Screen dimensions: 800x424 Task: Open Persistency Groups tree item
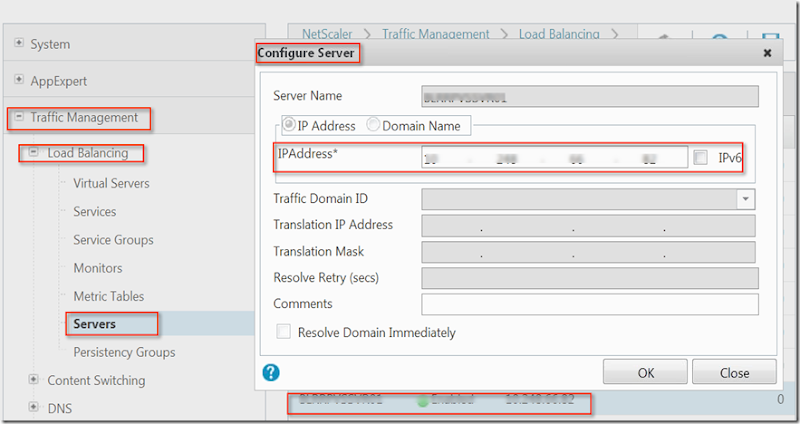point(124,352)
